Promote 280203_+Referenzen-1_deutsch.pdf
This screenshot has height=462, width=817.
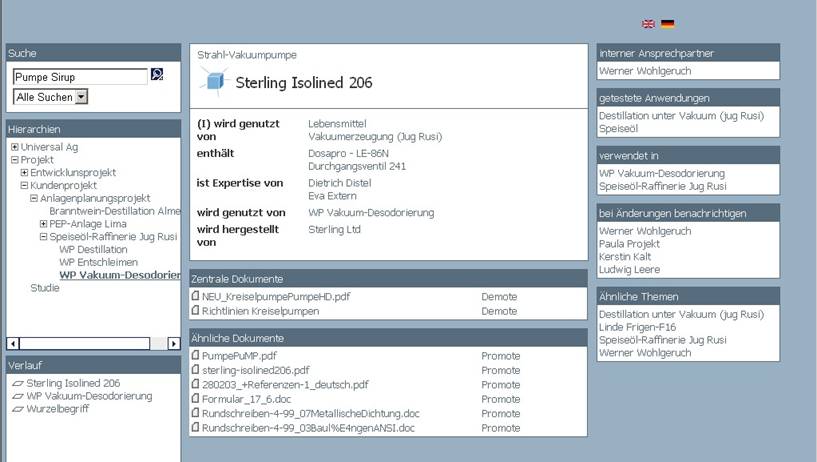[501, 385]
